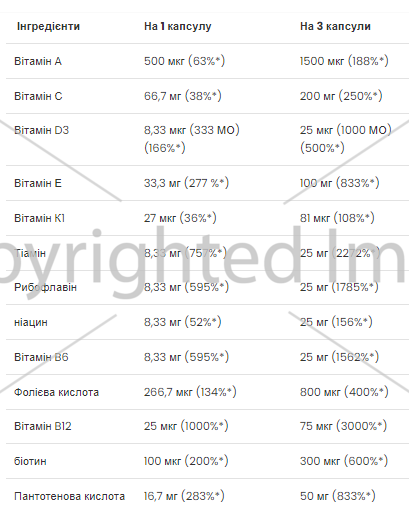Click the Інгредієнти column header
Screen dimensions: 409x512
48,26
